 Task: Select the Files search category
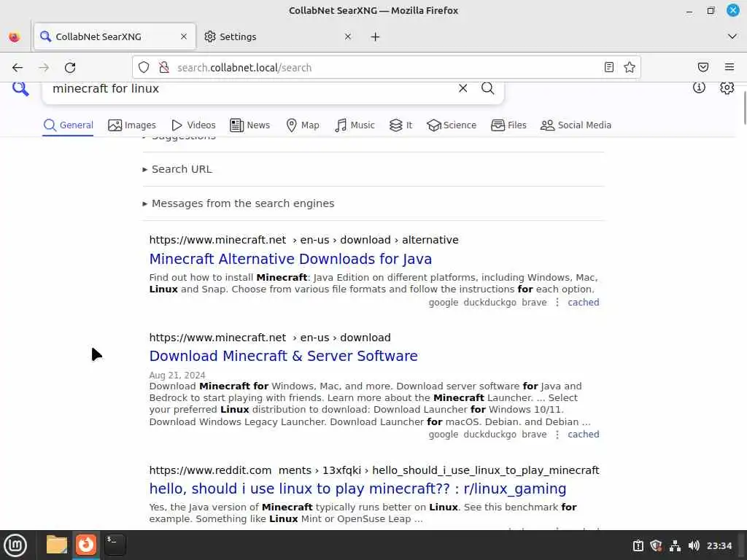pyautogui.click(x=508, y=125)
